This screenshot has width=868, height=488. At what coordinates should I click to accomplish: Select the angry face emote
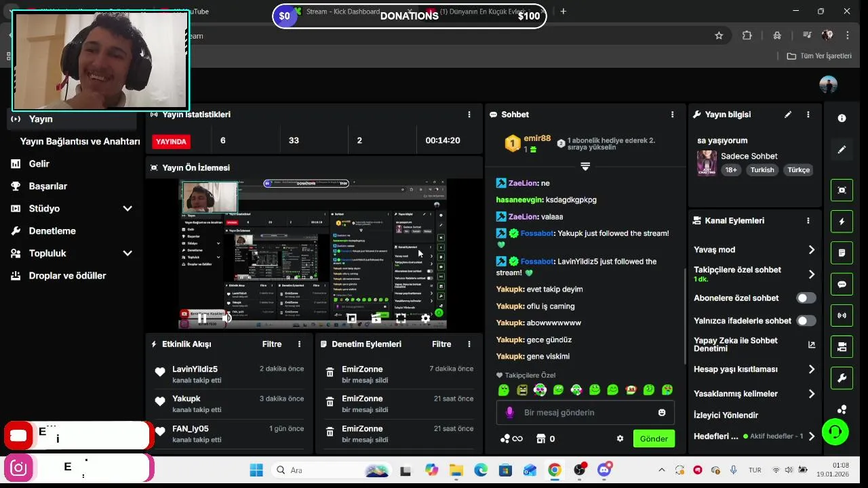[x=521, y=390]
